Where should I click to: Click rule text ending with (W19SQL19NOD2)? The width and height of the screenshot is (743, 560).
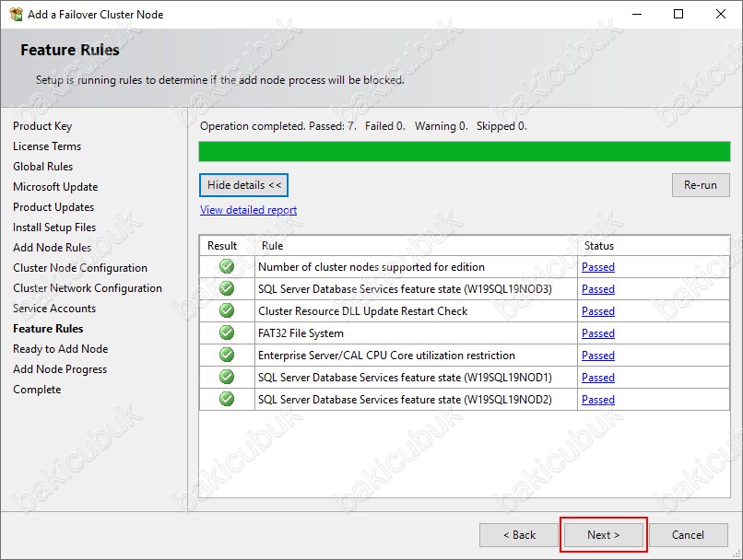pos(405,400)
